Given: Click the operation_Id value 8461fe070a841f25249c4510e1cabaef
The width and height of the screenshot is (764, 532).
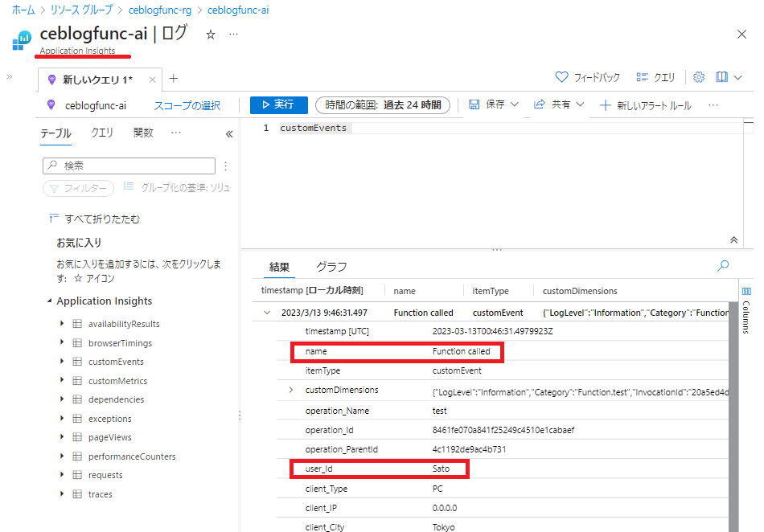Looking at the screenshot, I should click(503, 430).
